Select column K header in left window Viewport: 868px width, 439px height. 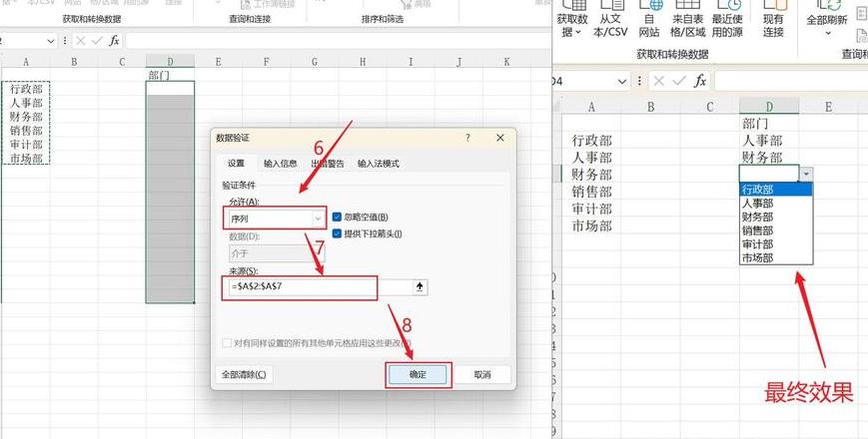coord(506,62)
